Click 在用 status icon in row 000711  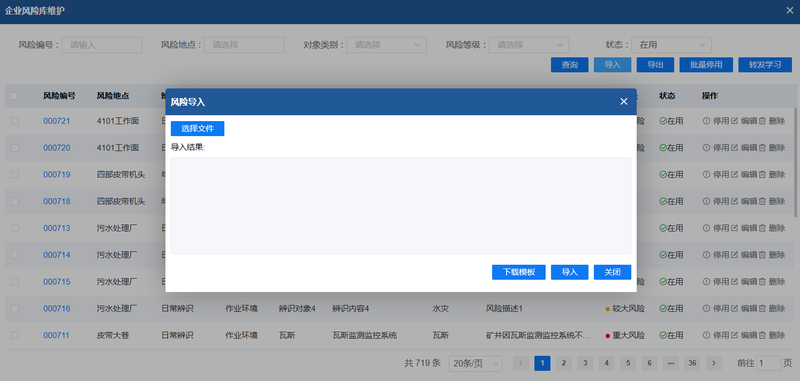[663, 335]
